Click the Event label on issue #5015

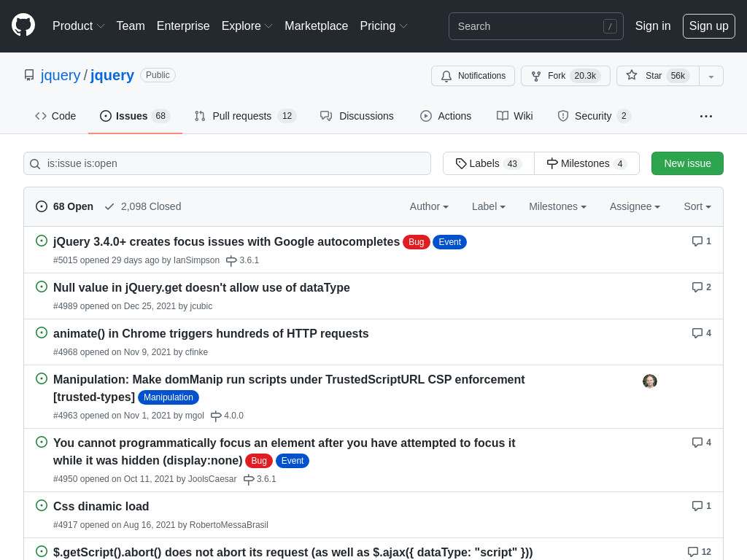point(449,242)
